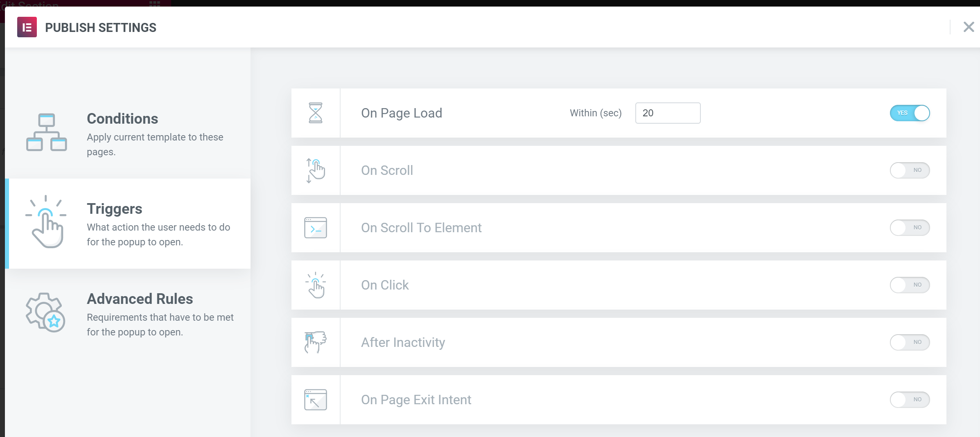
Task: Click the On Scroll To Element icon
Action: (x=316, y=228)
